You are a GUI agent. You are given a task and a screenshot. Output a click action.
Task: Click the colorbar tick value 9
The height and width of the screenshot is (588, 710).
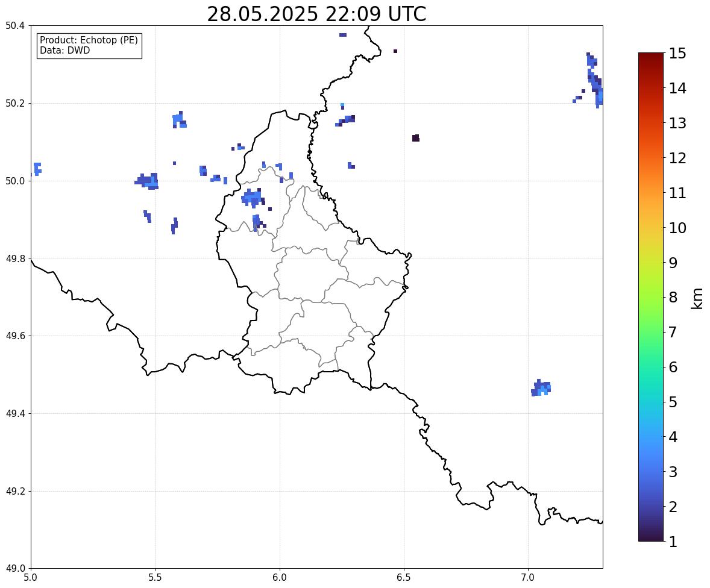(673, 263)
